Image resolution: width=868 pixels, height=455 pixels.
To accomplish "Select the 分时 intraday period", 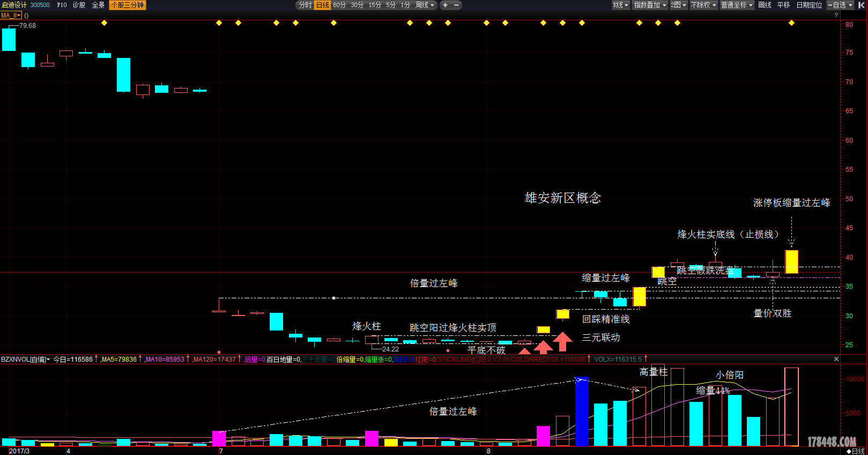I will pos(305,5).
